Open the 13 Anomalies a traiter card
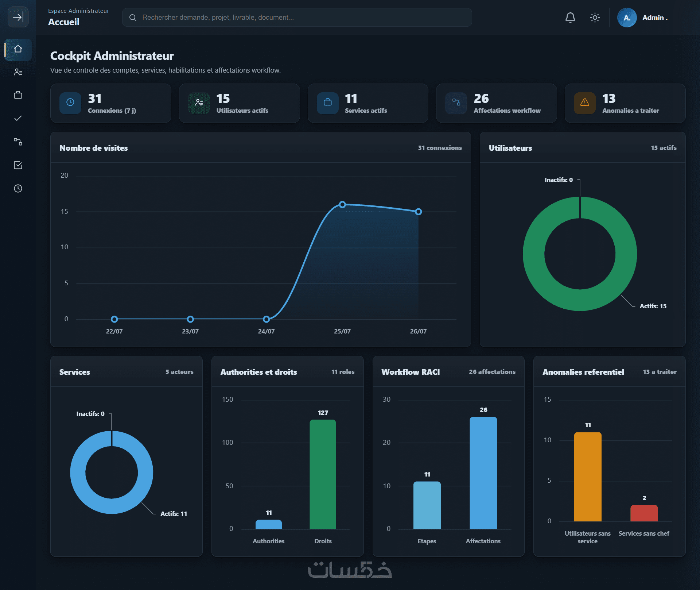The image size is (700, 590). click(x=625, y=103)
